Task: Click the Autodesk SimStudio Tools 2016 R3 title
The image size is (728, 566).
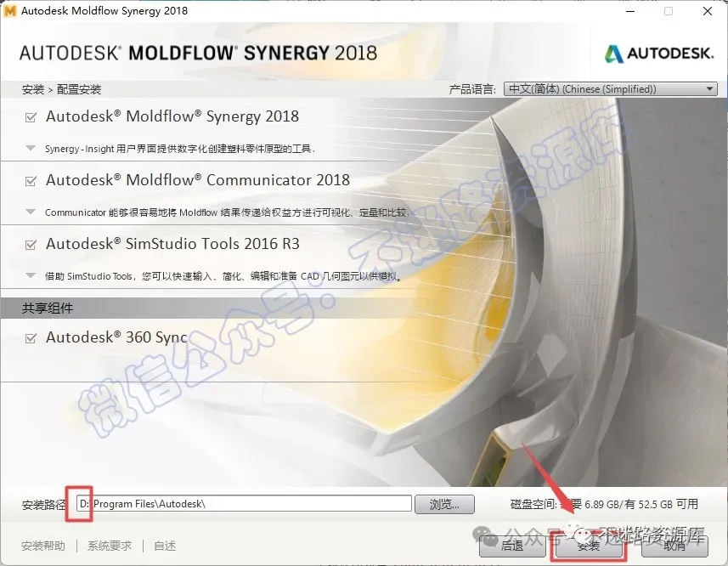Action: coord(172,244)
